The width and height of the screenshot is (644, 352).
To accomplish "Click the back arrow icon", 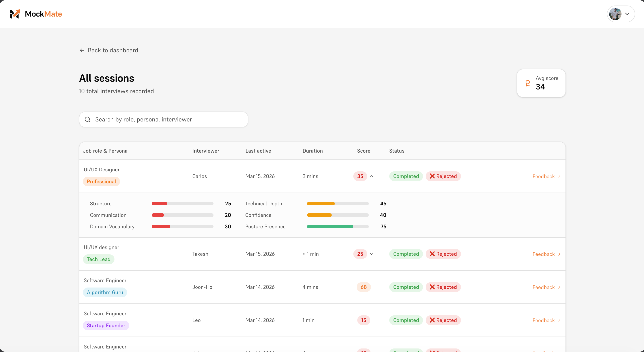I will coord(82,50).
